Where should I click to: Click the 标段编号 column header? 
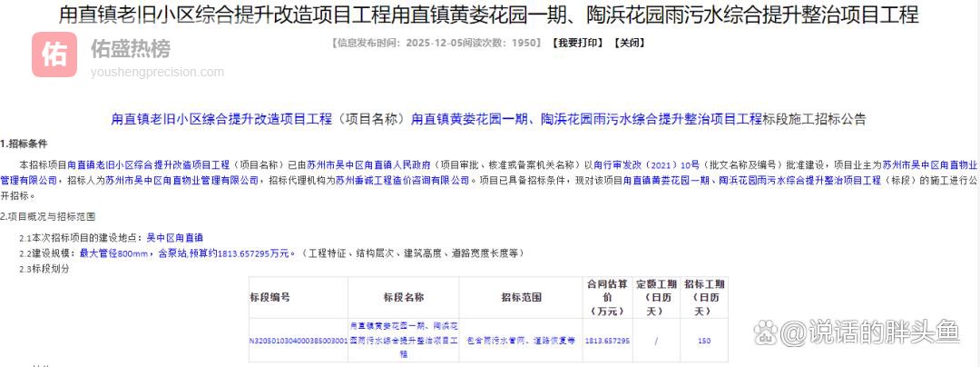(x=269, y=297)
